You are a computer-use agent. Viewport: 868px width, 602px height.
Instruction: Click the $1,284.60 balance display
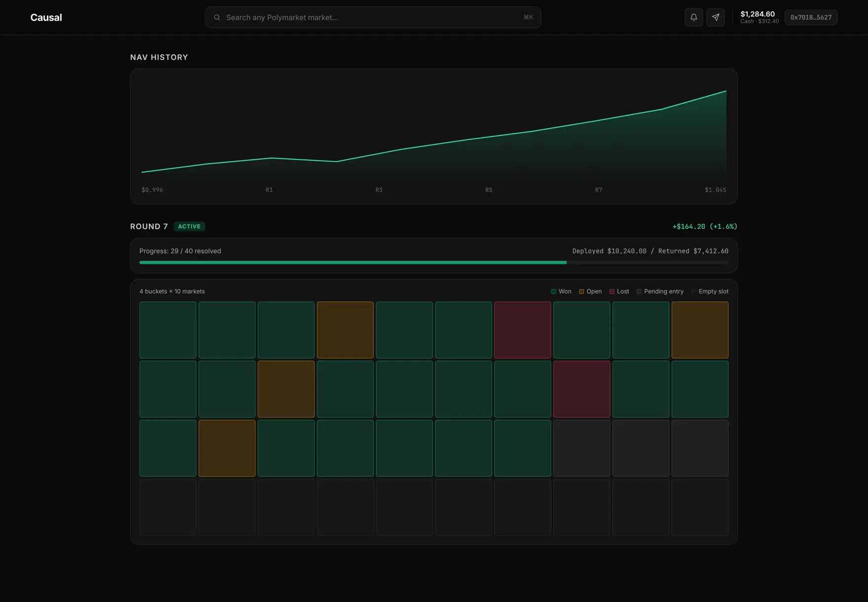pyautogui.click(x=758, y=14)
